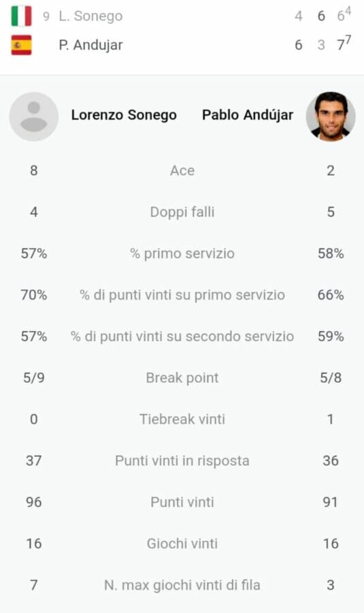Select % di punti vinti su primo servizio
This screenshot has width=364, height=613.
(182, 295)
